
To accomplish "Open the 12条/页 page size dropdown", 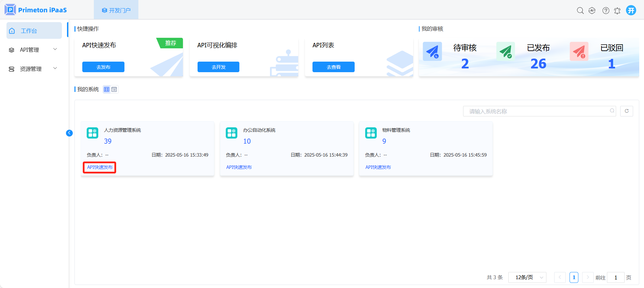I will point(527,277).
